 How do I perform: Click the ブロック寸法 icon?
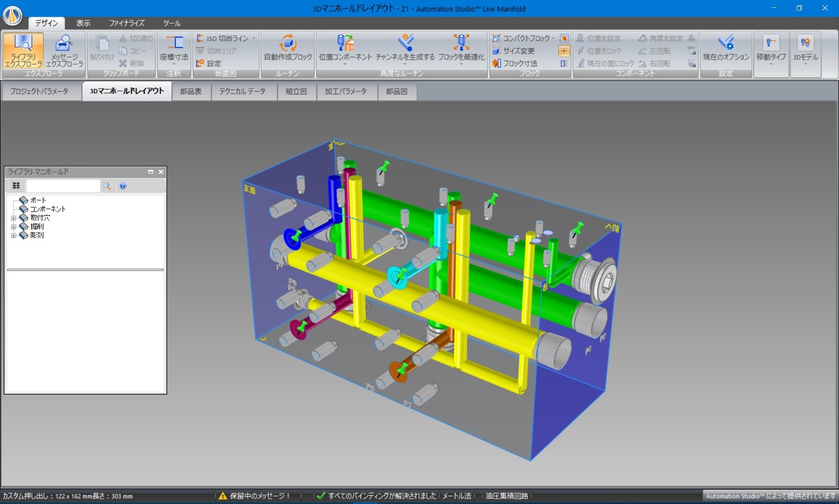pyautogui.click(x=496, y=63)
